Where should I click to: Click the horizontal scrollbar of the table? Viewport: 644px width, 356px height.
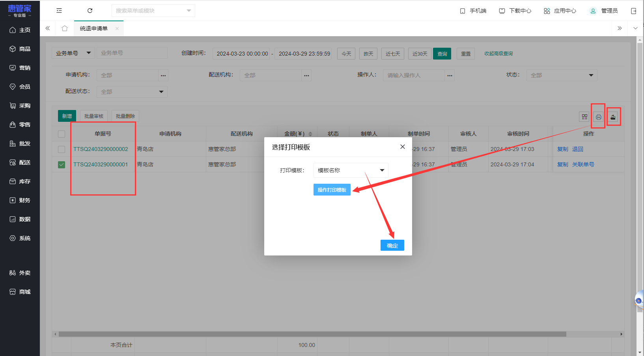click(312, 334)
